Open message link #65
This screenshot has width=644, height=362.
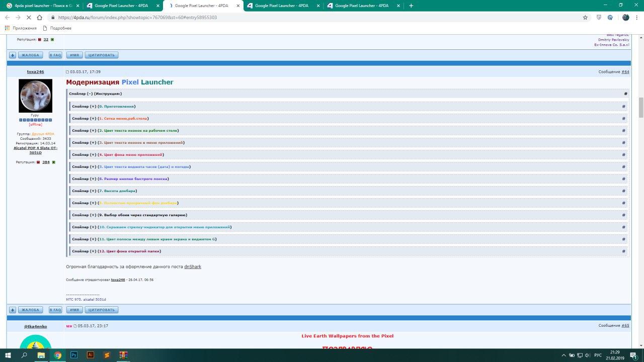coord(625,326)
